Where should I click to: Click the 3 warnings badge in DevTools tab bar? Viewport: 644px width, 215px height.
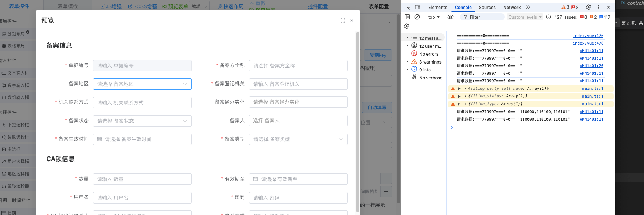pos(565,7)
